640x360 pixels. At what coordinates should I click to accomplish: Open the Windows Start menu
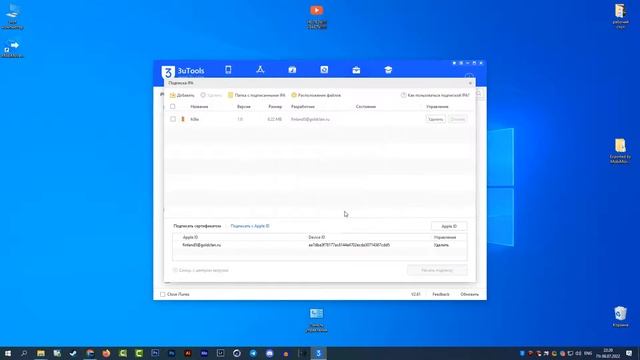[x=7, y=353]
